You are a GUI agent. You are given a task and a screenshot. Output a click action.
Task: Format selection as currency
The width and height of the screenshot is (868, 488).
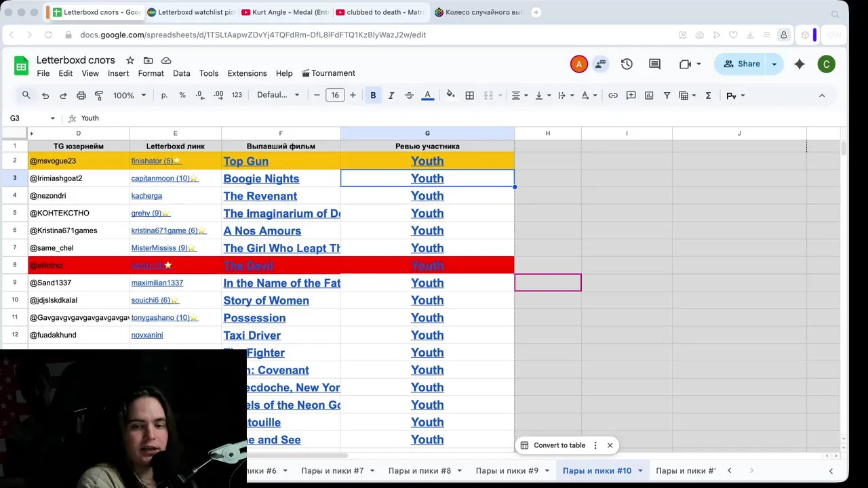click(164, 96)
